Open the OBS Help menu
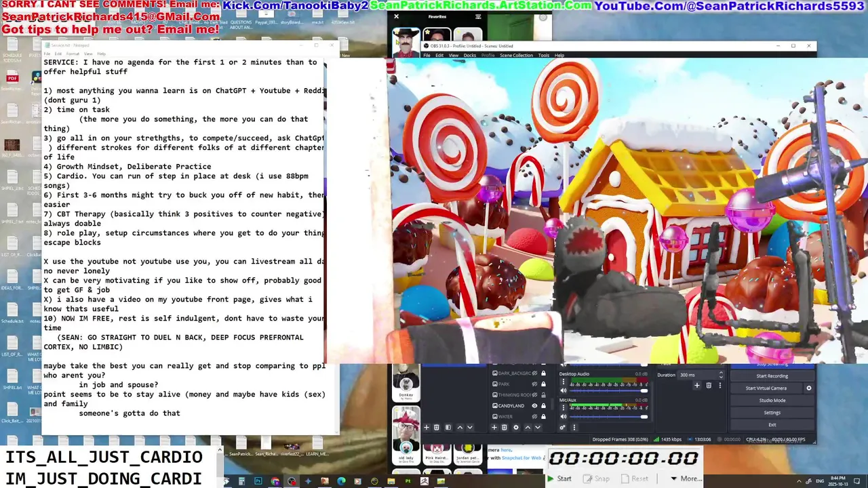This screenshot has height=488, width=868. coord(559,56)
